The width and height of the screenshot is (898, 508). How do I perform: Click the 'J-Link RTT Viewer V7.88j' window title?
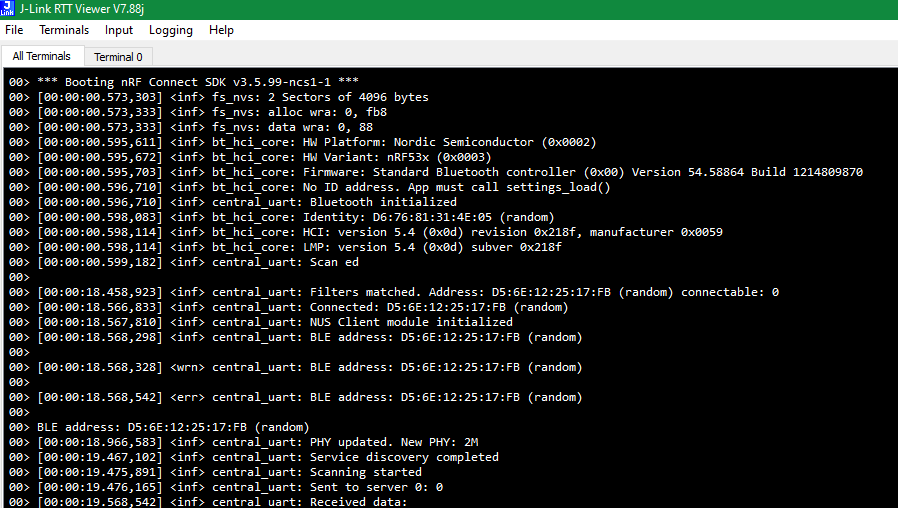point(81,9)
